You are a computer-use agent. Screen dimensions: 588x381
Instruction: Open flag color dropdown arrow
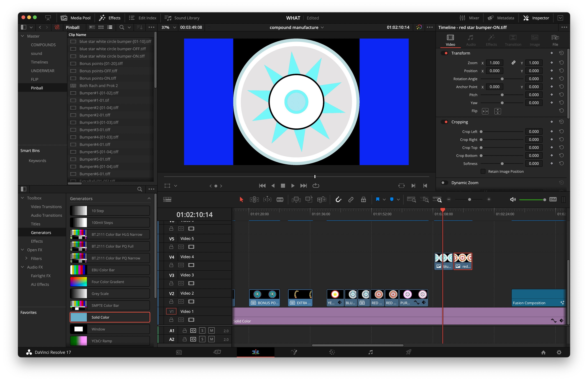coord(384,199)
